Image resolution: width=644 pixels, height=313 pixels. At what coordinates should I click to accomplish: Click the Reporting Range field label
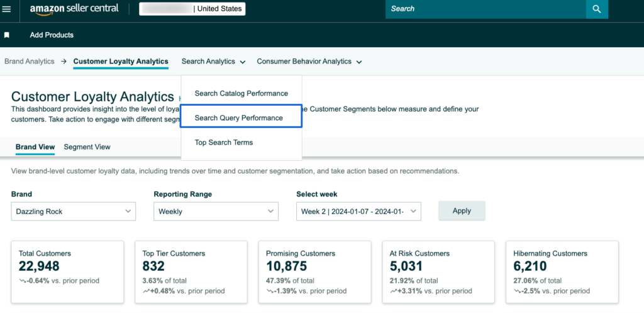183,195
